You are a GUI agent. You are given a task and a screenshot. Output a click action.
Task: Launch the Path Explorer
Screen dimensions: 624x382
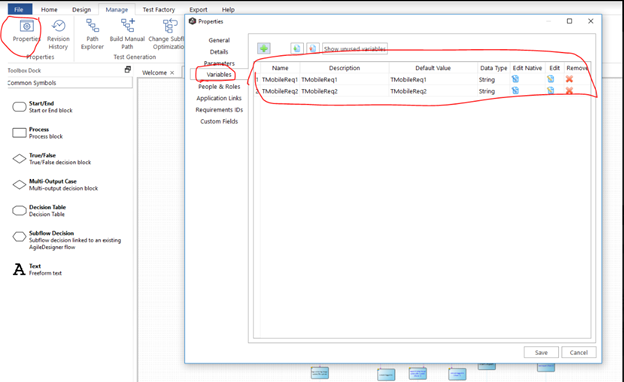[92, 35]
